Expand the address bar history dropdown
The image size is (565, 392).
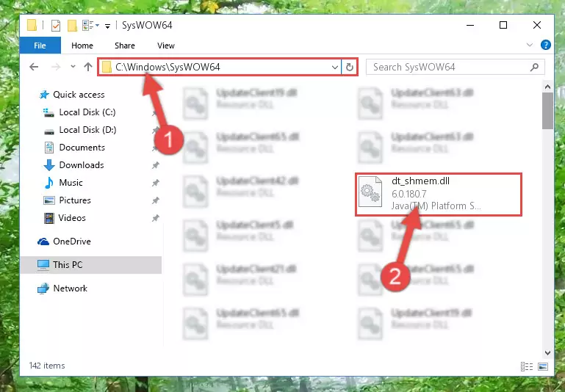(335, 67)
